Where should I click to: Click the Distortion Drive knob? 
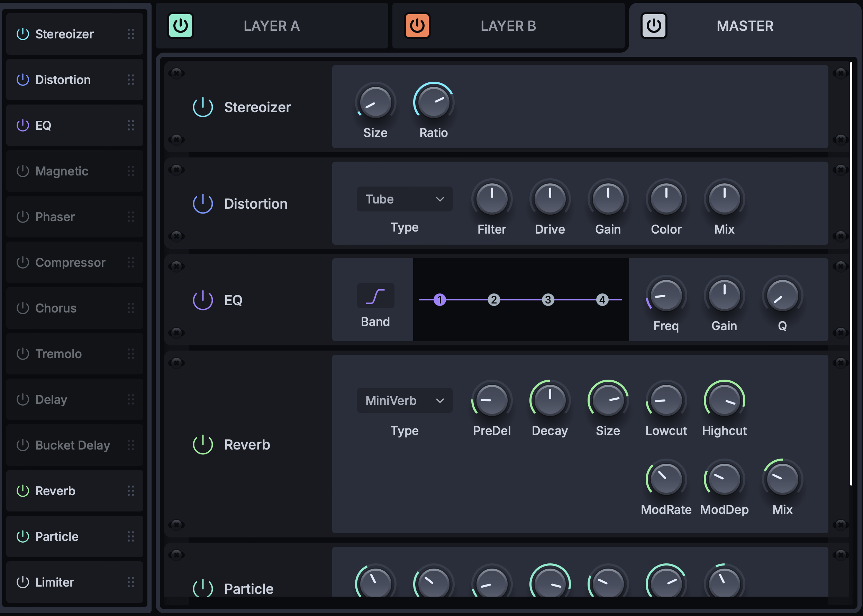tap(550, 199)
